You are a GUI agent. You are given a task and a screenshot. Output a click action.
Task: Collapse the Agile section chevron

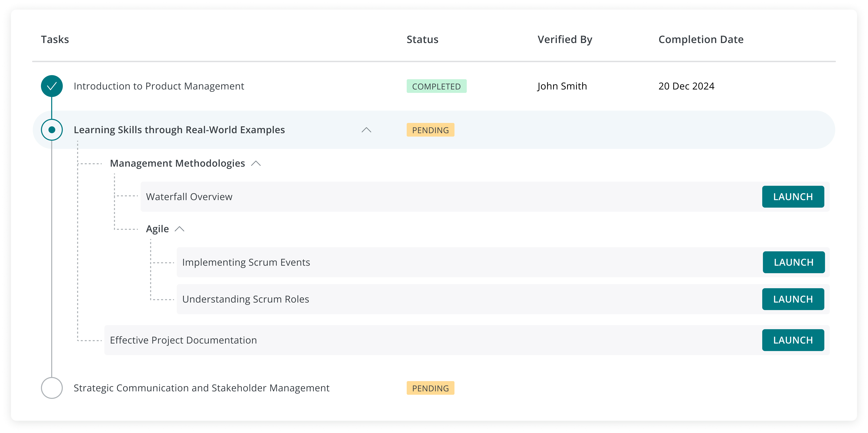180,229
